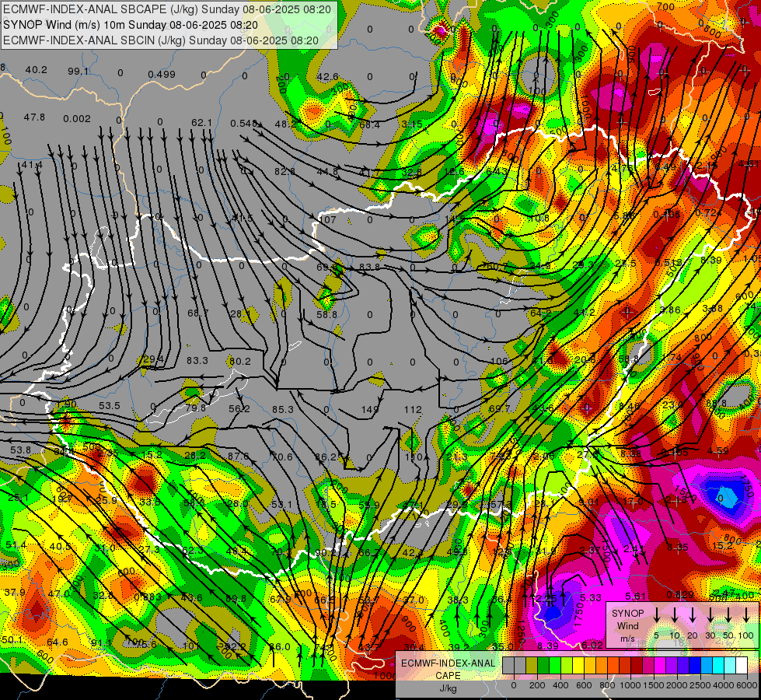Click the wind arrow above the 10 m/s label

click(x=675, y=615)
